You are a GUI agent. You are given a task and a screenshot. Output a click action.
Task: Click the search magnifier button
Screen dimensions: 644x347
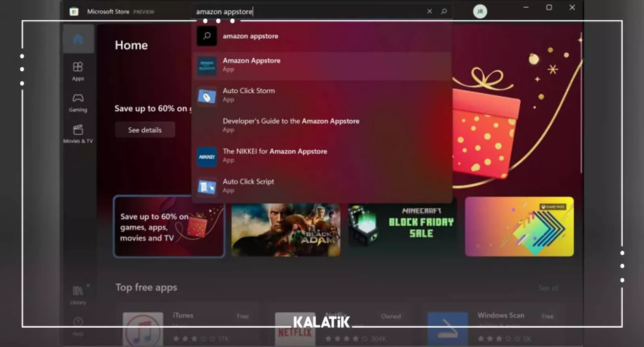[444, 11]
